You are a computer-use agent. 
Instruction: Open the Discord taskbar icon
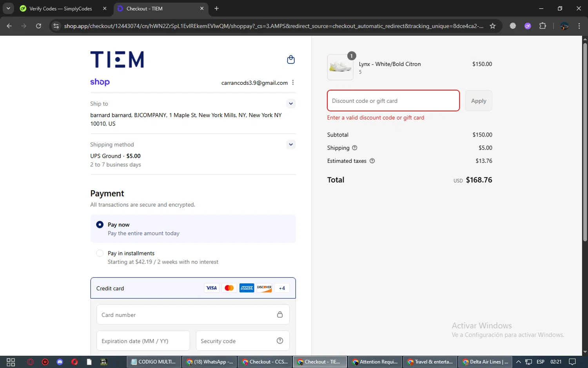[x=60, y=362]
